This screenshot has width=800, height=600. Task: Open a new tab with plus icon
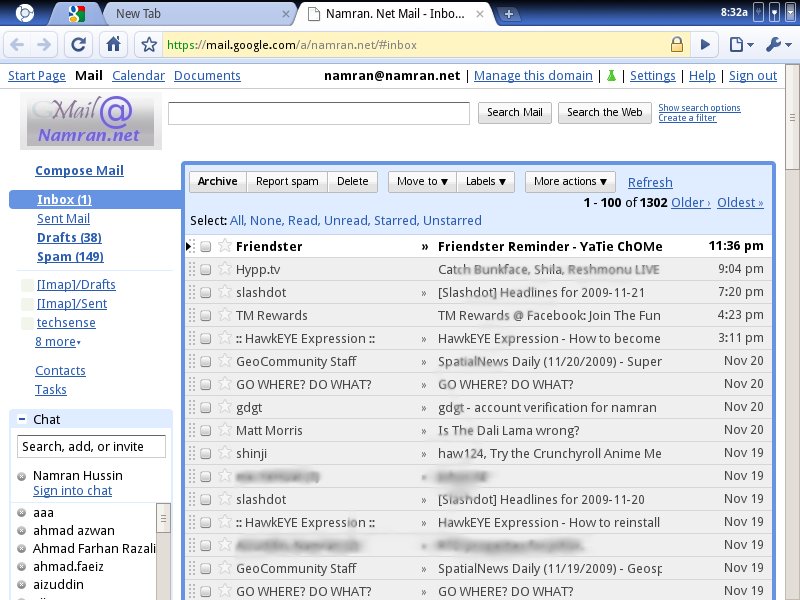(x=509, y=14)
